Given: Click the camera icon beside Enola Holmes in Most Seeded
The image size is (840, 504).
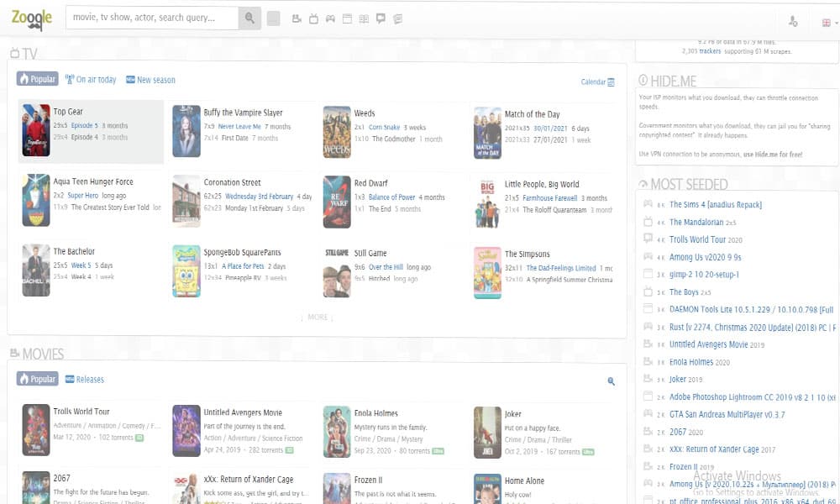Looking at the screenshot, I should [x=648, y=361].
